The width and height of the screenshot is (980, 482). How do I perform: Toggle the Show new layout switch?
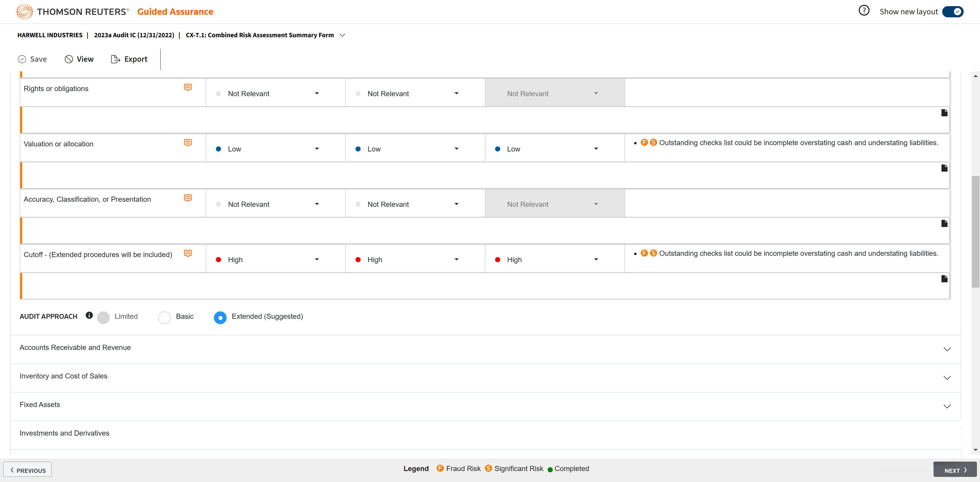(953, 12)
